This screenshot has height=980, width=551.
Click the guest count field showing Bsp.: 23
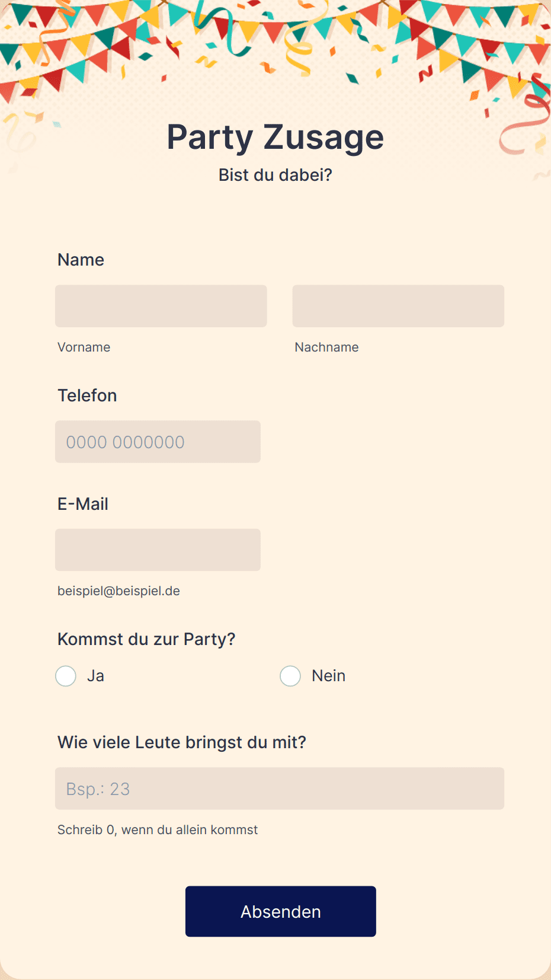(280, 789)
